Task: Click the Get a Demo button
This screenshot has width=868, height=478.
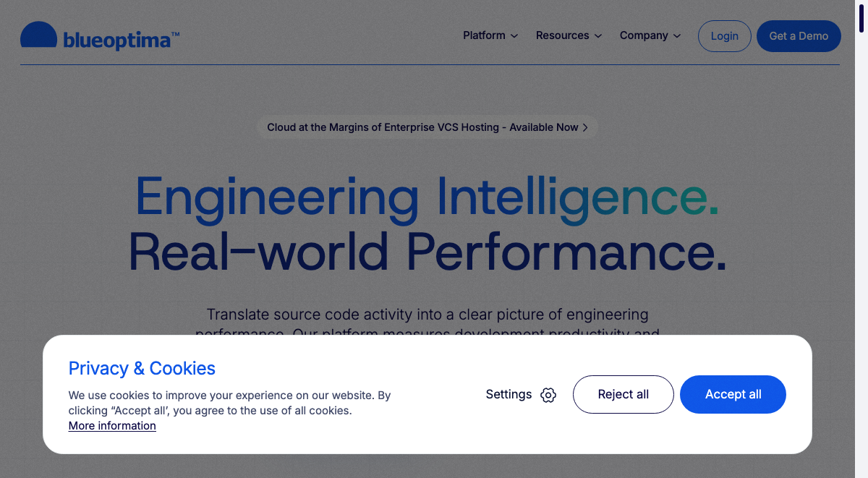Action: pos(799,35)
